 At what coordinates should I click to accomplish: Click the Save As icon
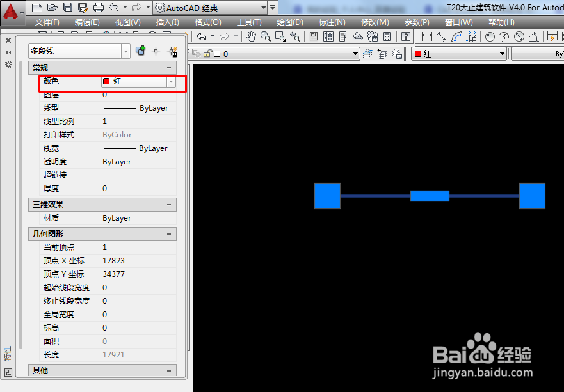tap(83, 7)
